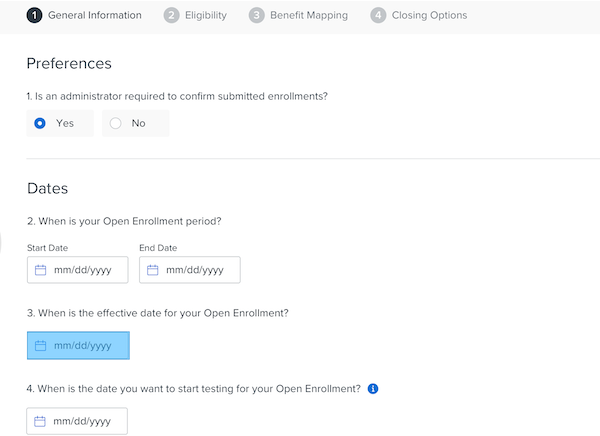This screenshot has height=436, width=600.
Task: Click the step 4 number circle icon
Action: (378, 16)
